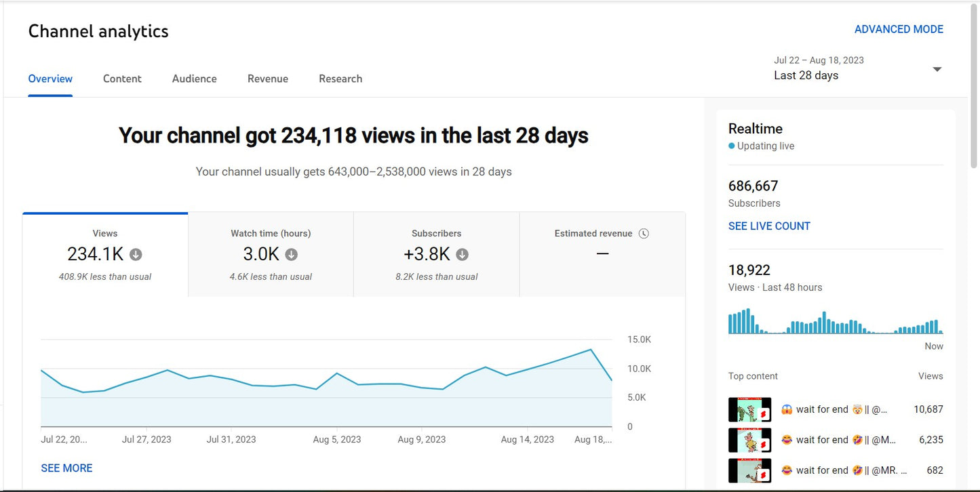Viewport: 980px width, 492px height.
Task: Click the down-arrow icon beside Subscribers +3.8K
Action: (462, 255)
